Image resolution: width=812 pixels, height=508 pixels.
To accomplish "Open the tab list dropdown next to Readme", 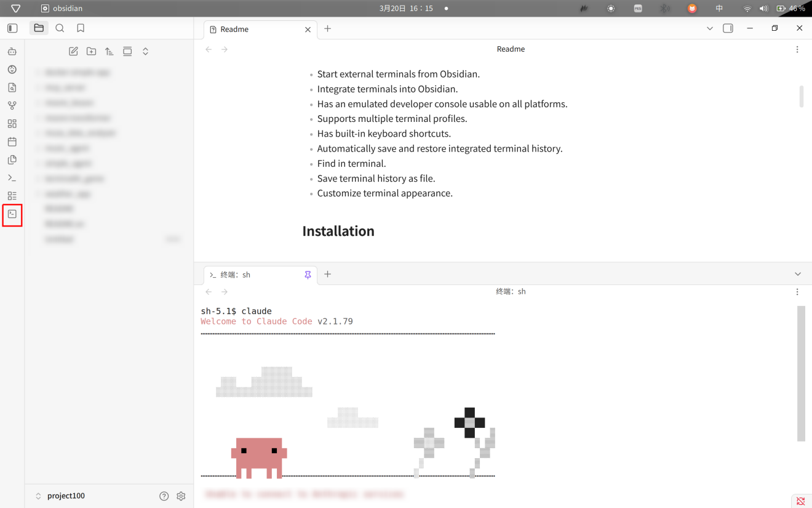I will pos(709,28).
